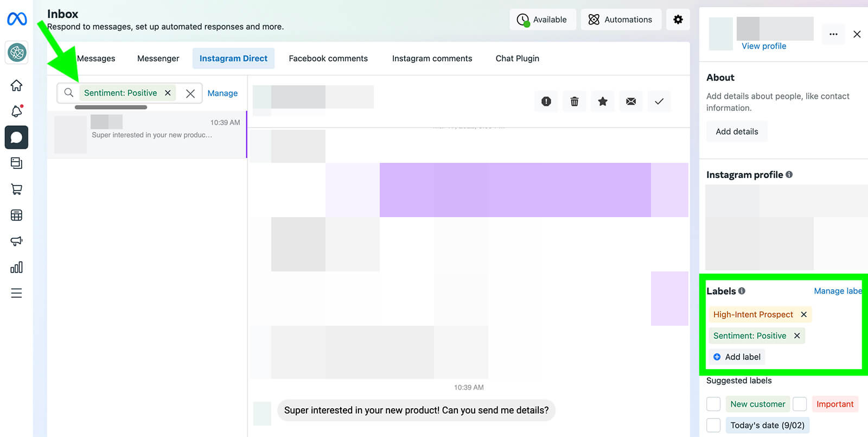Show Labels info tooltip
This screenshot has width=868, height=437.
coord(742,291)
